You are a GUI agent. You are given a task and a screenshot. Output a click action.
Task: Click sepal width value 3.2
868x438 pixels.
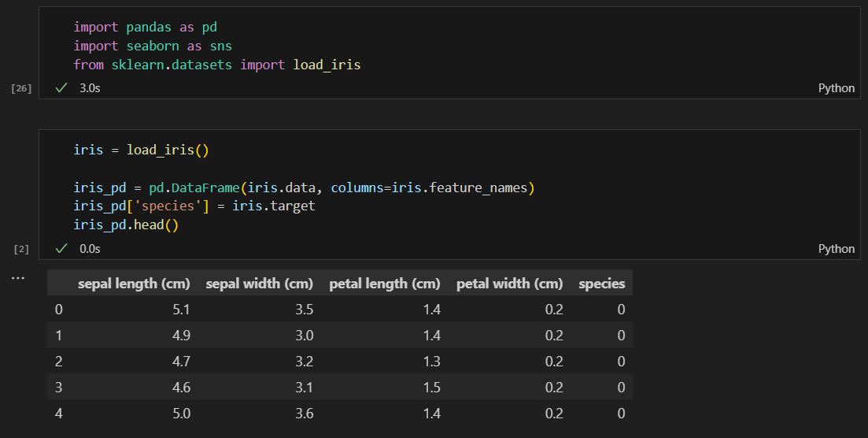[x=305, y=362]
